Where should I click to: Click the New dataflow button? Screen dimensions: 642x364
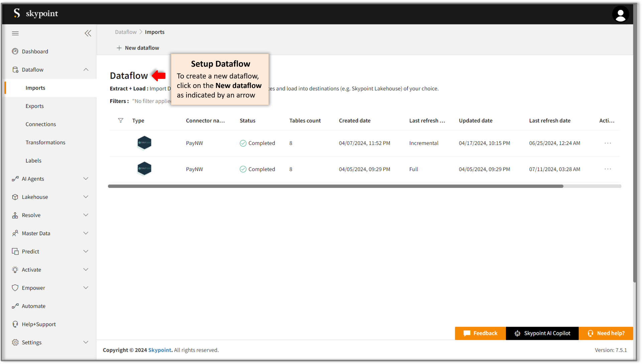[x=138, y=48]
